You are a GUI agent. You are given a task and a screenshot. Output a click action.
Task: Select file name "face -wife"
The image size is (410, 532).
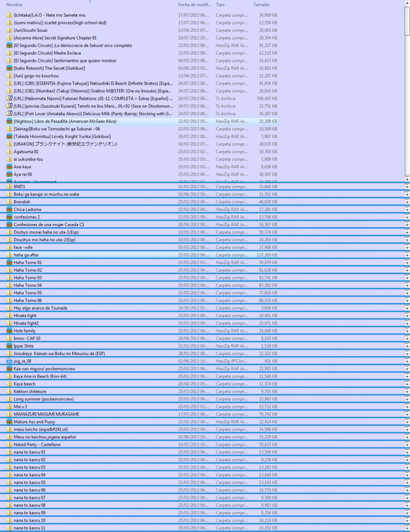(x=23, y=247)
